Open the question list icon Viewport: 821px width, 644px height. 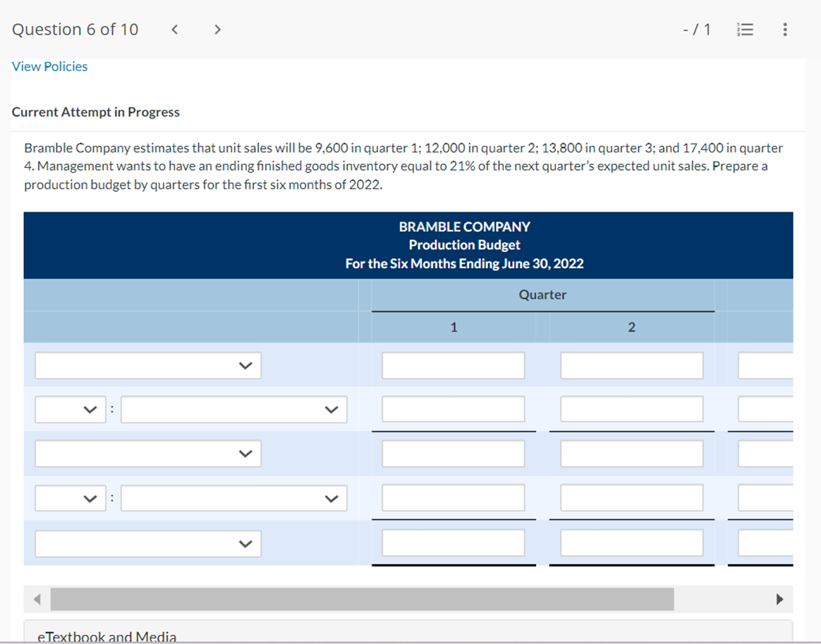click(745, 30)
